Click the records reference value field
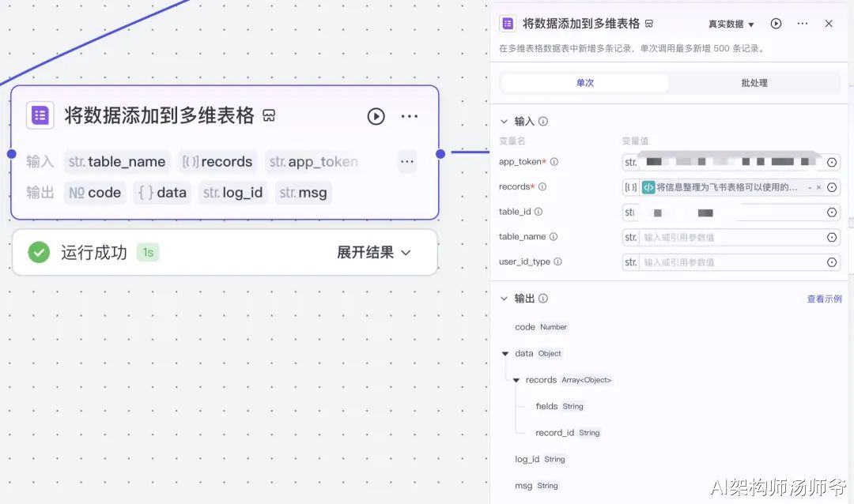The height and width of the screenshot is (504, 854). (x=731, y=187)
